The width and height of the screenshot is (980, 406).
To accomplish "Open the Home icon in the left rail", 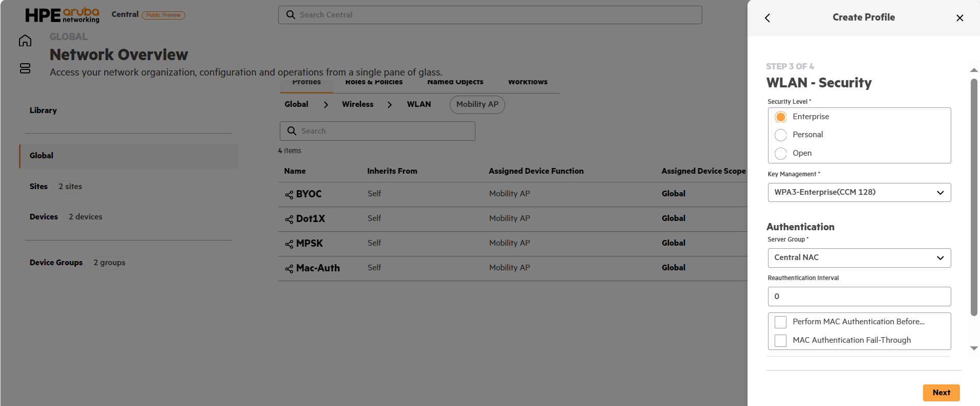I will 25,41.
